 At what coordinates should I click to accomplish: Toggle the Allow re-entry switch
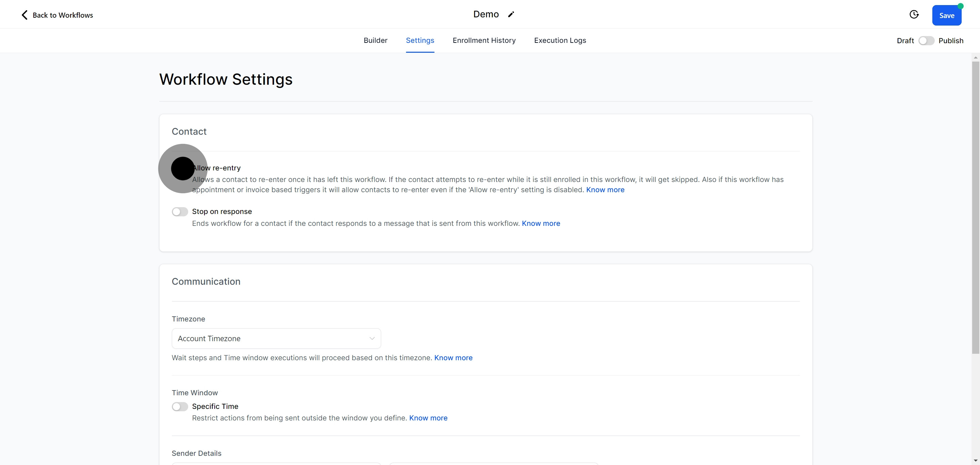(x=180, y=168)
